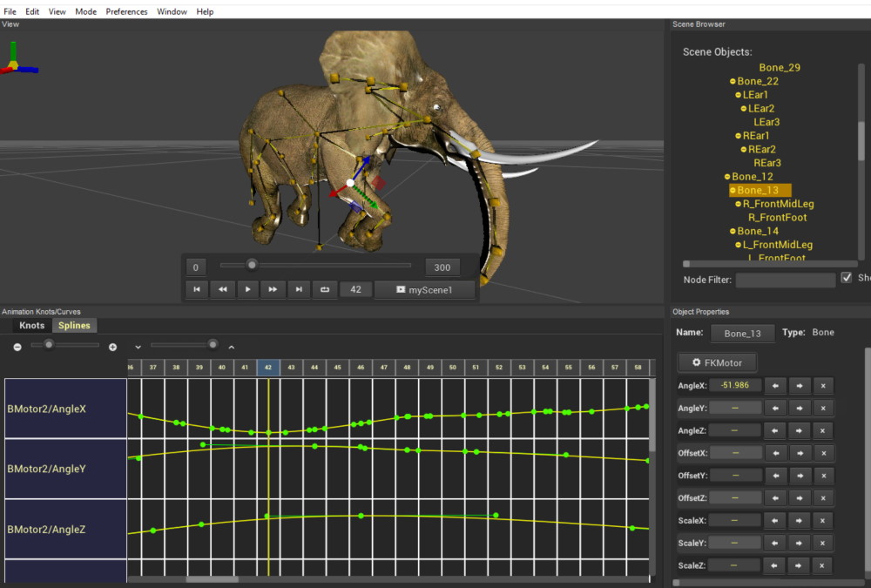Switch to the Splines tab
Image resolution: width=871 pixels, height=588 pixels.
[x=74, y=326]
